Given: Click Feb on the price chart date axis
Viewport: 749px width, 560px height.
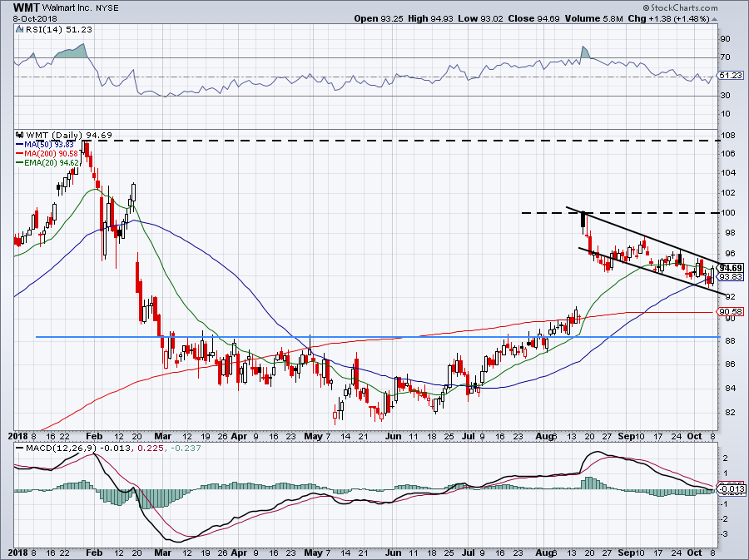Looking at the screenshot, I should [x=94, y=436].
